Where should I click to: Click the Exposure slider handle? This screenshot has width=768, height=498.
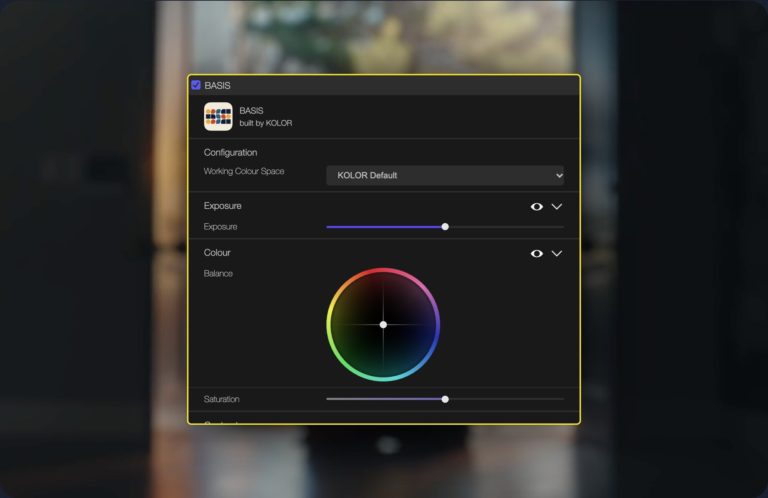click(x=445, y=227)
